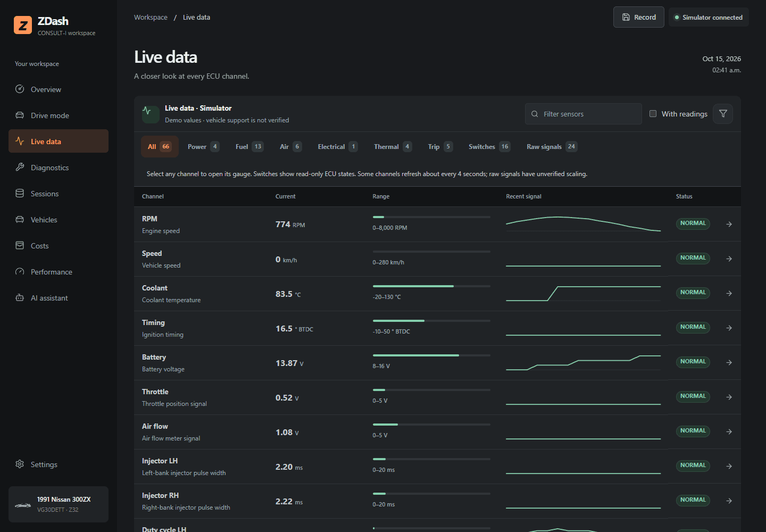This screenshot has height=532, width=766.
Task: Click the live data pulse icon in panel header
Action: [x=151, y=114]
